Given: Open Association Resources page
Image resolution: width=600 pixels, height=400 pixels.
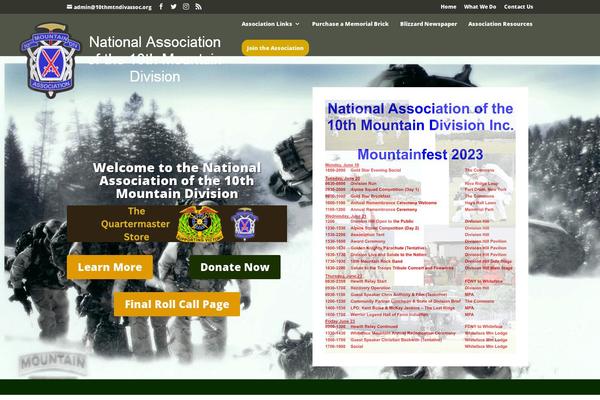Looking at the screenshot, I should click(500, 24).
